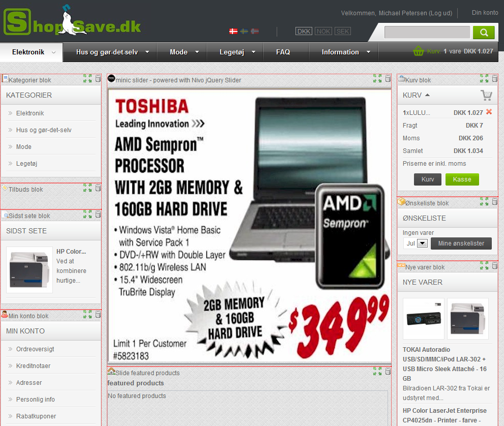Select Legetøj in Kategorier list
Viewport: 504px width, 426px height.
pos(26,163)
